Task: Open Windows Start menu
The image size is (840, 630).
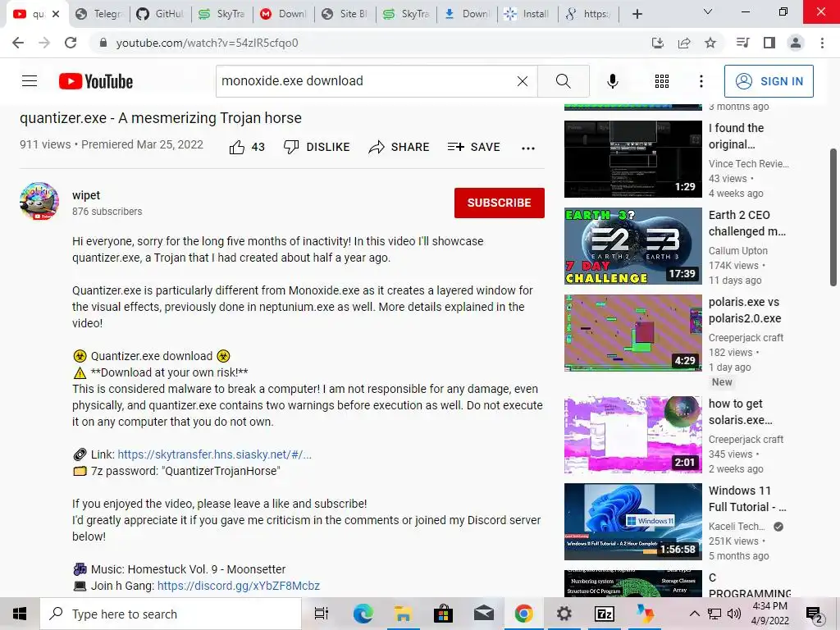Action: coord(20,614)
